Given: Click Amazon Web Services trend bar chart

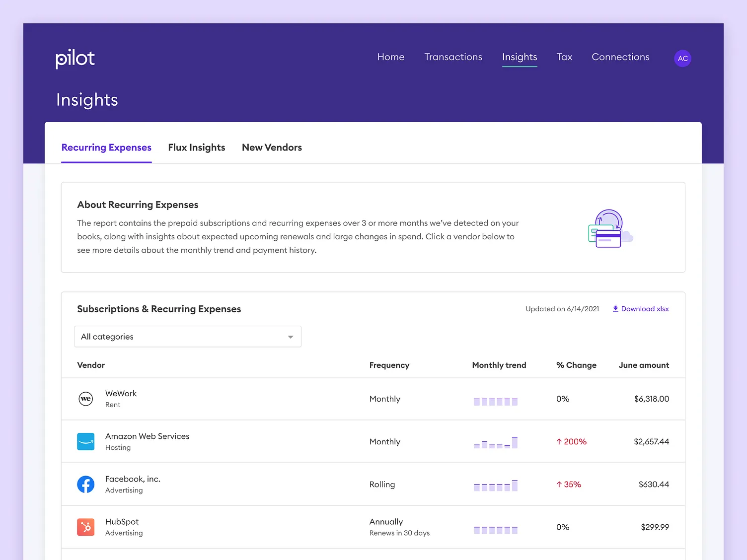Looking at the screenshot, I should [x=496, y=442].
